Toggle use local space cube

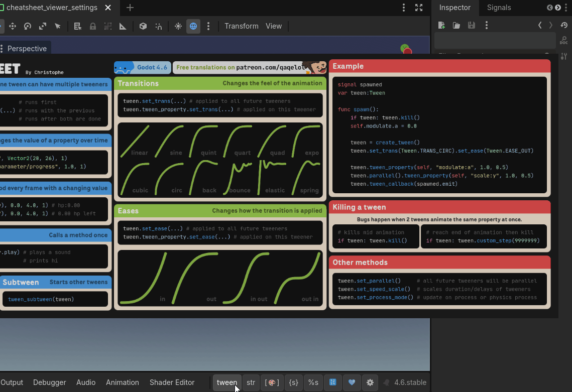pyautogui.click(x=143, y=26)
